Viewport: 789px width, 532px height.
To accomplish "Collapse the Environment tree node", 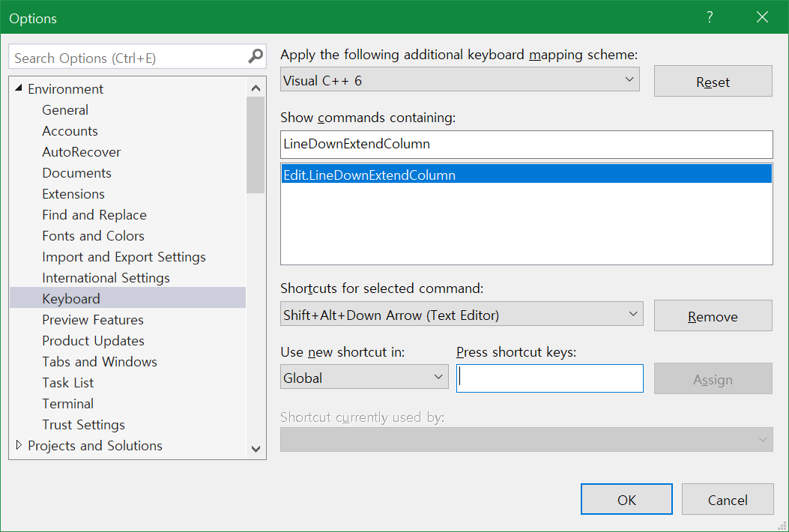I will pos(19,88).
